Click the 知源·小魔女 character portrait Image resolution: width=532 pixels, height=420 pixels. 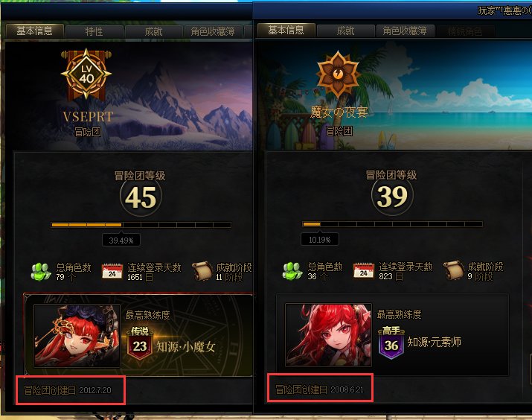(77, 336)
